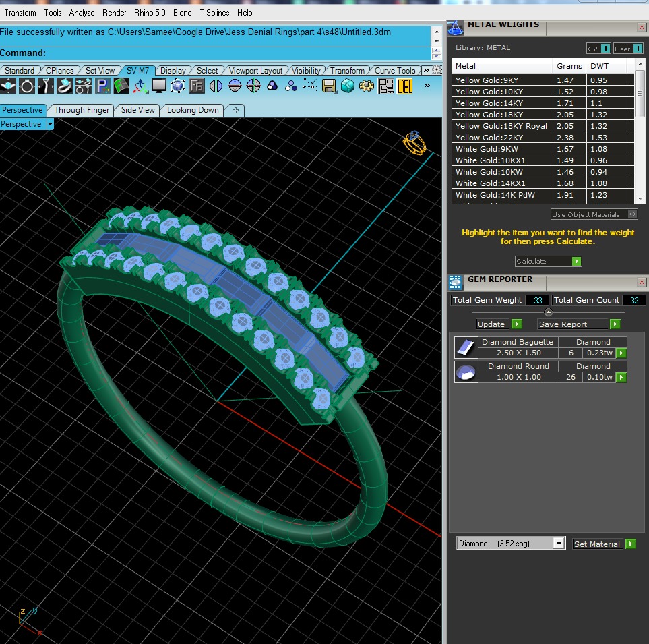Image resolution: width=649 pixels, height=644 pixels.
Task: Open the Perspective viewport dropdown arrow
Action: click(x=50, y=124)
